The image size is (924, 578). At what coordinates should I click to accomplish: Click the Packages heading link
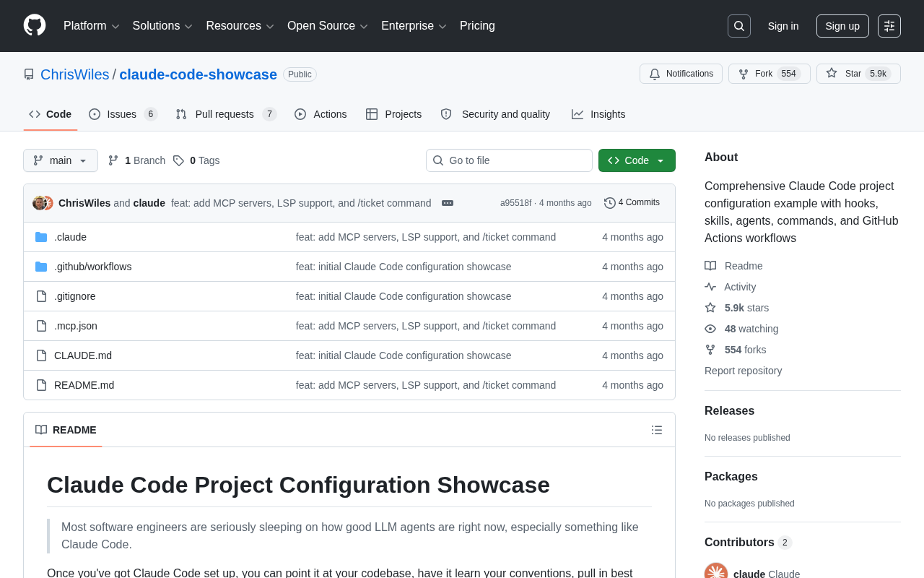(731, 477)
